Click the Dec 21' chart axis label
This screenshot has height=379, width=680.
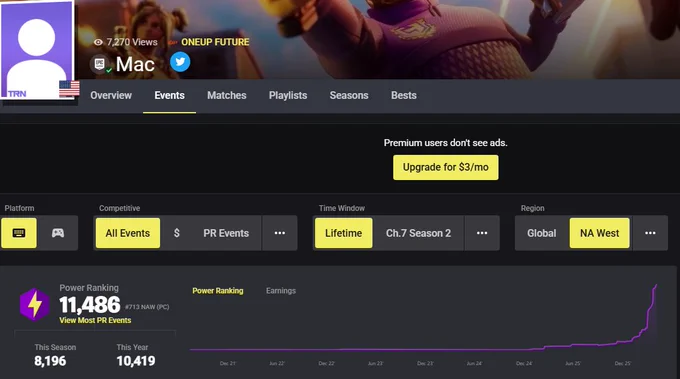pyautogui.click(x=228, y=363)
